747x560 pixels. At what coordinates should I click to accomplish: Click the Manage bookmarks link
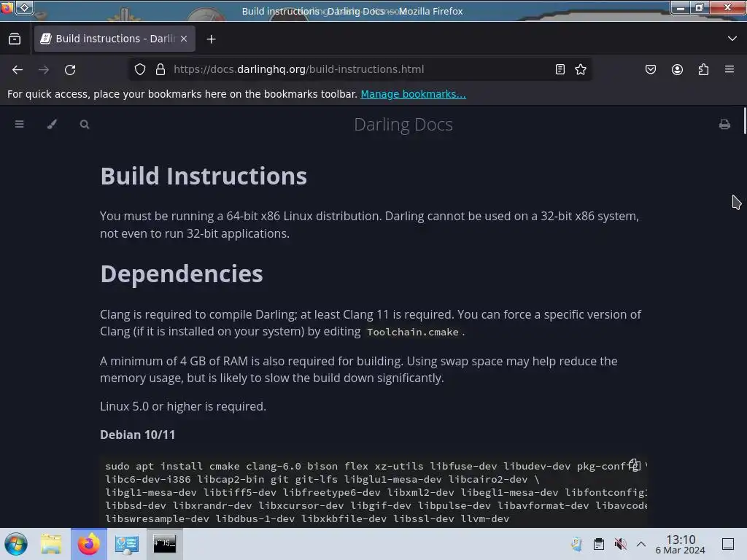pos(413,94)
